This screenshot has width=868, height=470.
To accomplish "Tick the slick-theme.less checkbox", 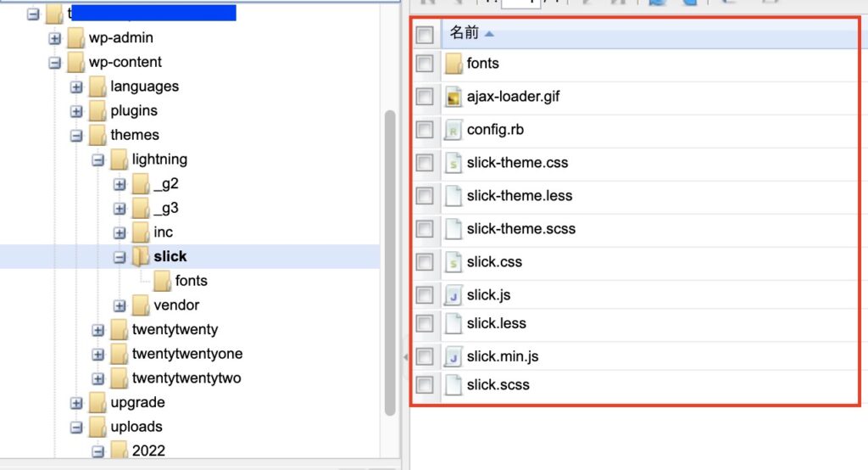I will (x=425, y=196).
